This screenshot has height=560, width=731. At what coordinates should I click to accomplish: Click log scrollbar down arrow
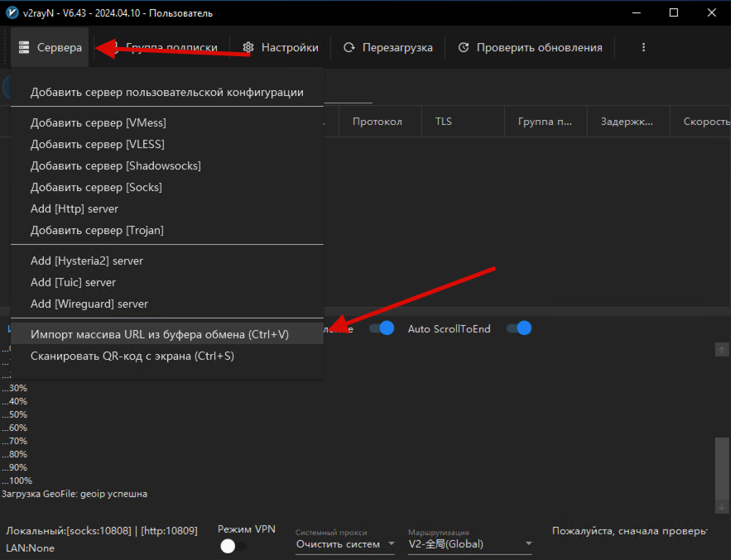(x=722, y=506)
